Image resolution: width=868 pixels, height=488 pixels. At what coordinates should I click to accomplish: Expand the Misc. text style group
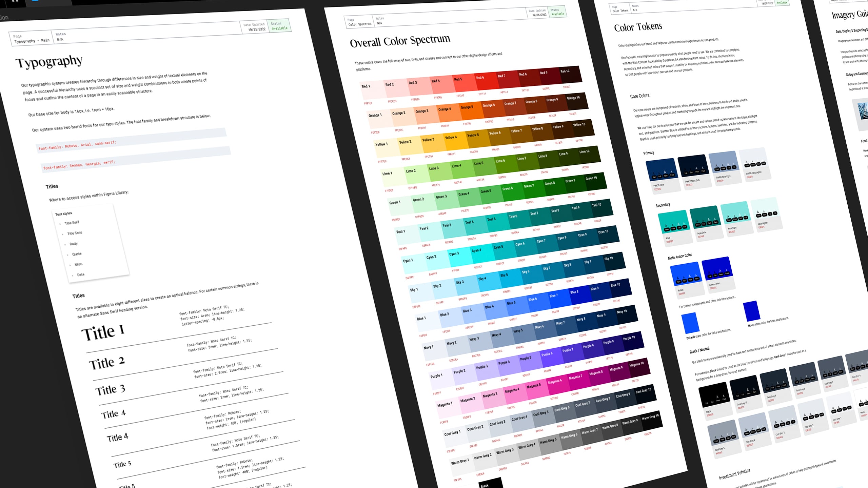[70, 265]
